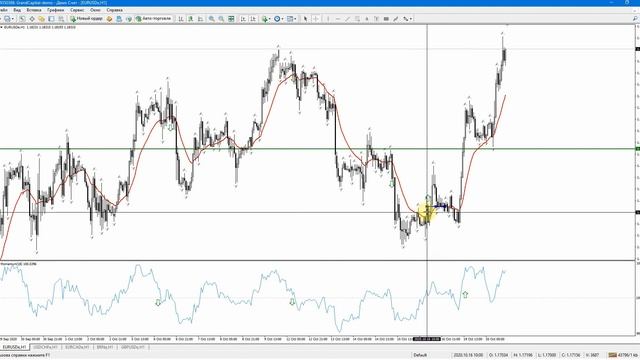
Task: Open the New Chart toolbar icon
Action: [x=7, y=19]
